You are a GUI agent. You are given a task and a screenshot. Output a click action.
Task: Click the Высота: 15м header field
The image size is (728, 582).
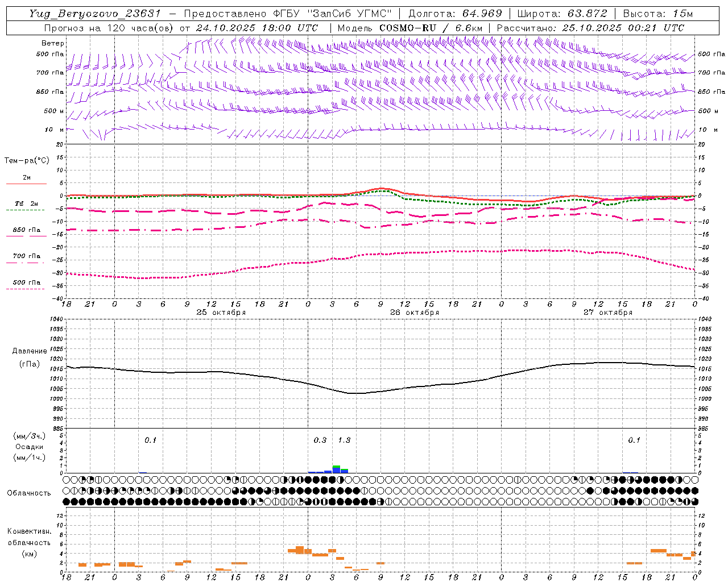(658, 13)
